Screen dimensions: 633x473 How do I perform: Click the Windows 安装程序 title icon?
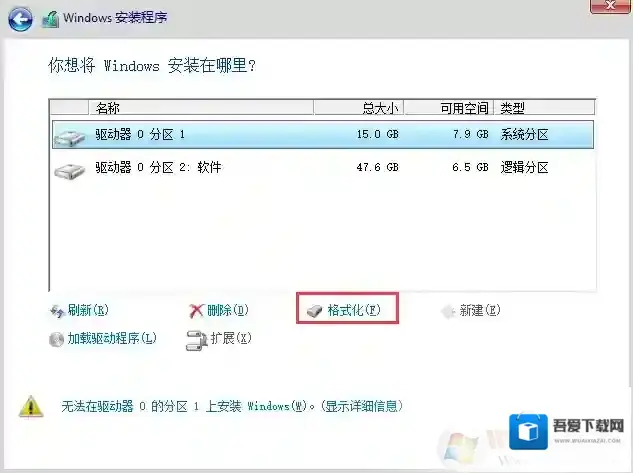pyautogui.click(x=50, y=18)
